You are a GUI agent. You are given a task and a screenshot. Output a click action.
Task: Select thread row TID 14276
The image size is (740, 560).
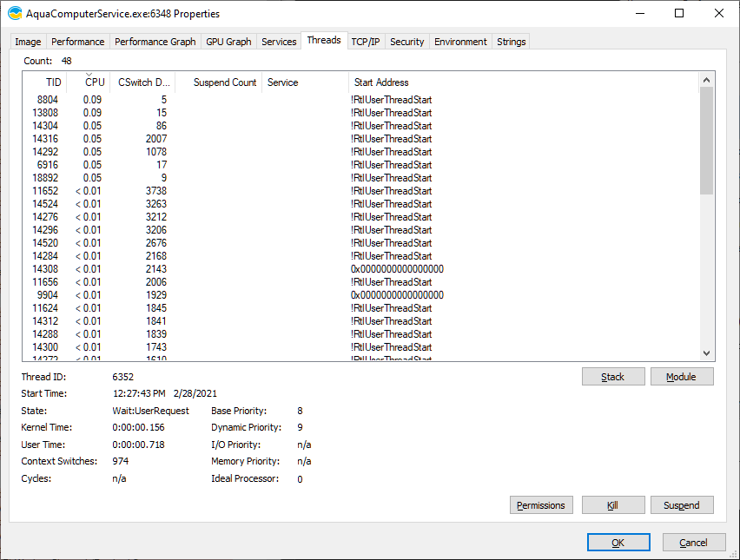click(360, 217)
